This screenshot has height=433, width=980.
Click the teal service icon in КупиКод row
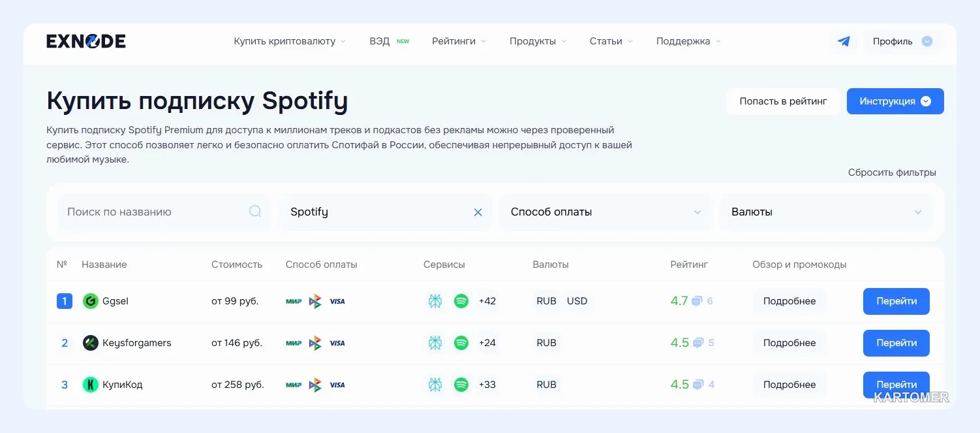click(435, 385)
